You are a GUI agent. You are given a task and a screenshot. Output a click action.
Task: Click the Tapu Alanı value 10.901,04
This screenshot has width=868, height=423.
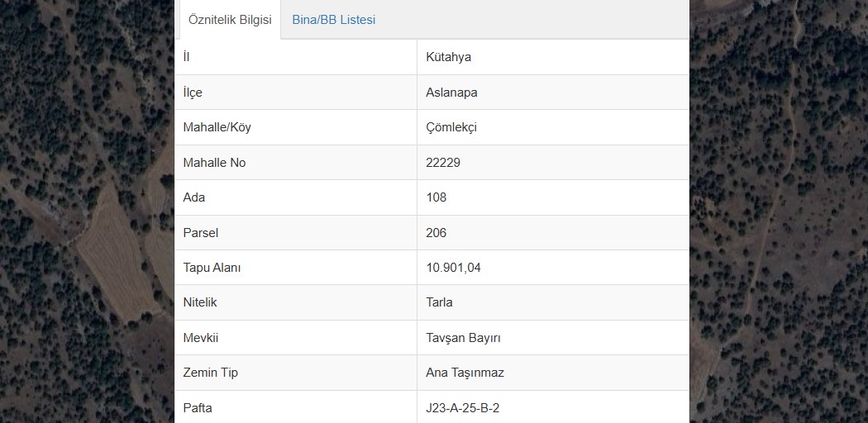pyautogui.click(x=453, y=268)
